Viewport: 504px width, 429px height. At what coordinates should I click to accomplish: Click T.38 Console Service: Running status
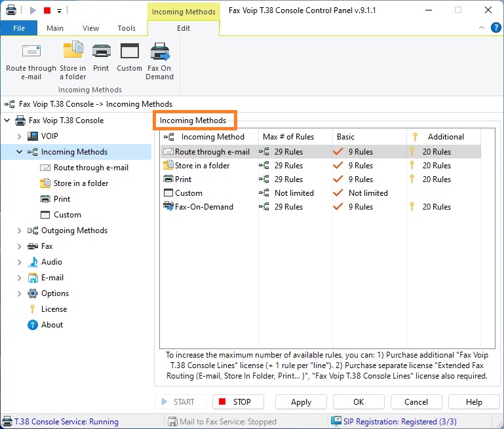(x=67, y=422)
